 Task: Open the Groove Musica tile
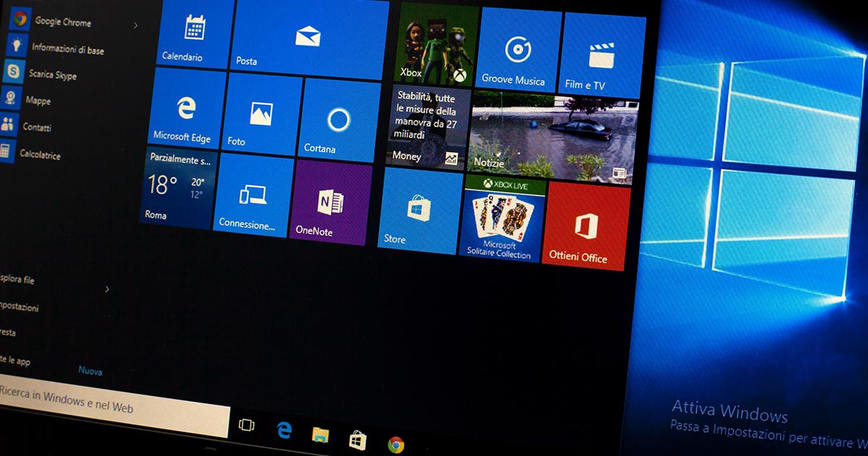(519, 49)
